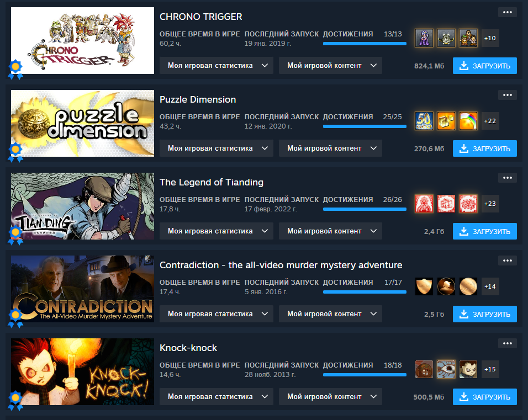This screenshot has width=528, height=420.
Task: Click first red stamp achievement of Tianding
Action: tap(424, 204)
